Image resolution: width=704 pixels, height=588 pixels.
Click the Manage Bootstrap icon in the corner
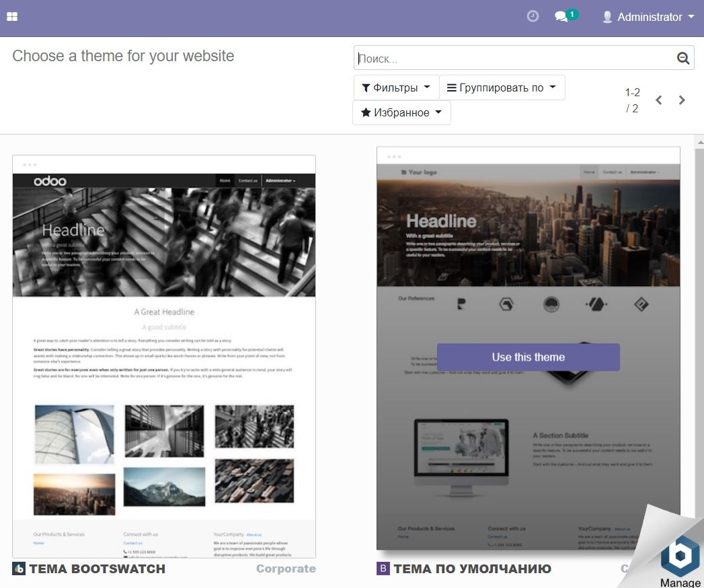pos(679,557)
